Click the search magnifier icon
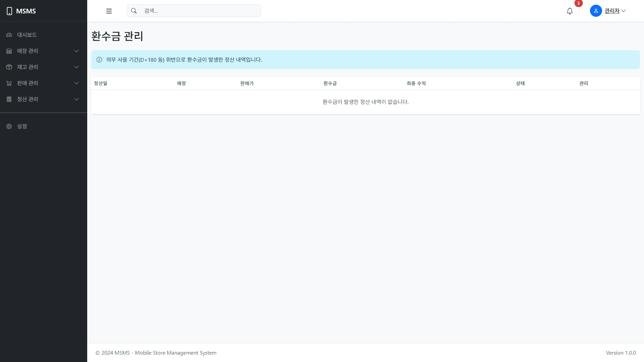Image resolution: width=644 pixels, height=362 pixels. pyautogui.click(x=134, y=11)
